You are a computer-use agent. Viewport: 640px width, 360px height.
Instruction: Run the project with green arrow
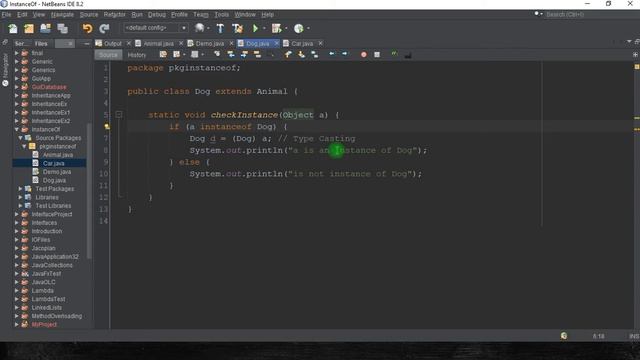[256, 28]
